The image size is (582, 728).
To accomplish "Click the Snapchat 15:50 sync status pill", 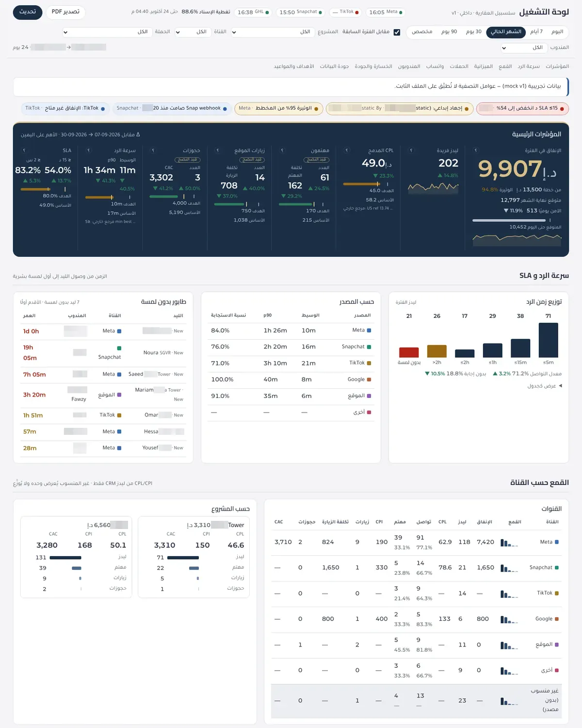I will tap(301, 12).
